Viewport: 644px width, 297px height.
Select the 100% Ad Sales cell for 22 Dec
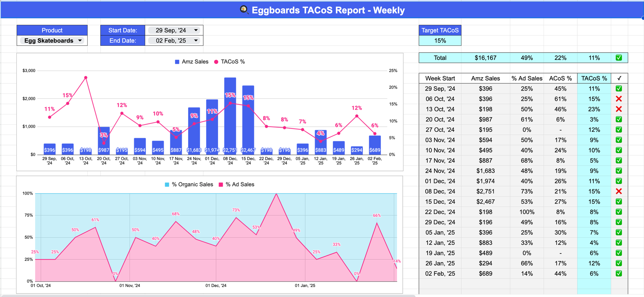pyautogui.click(x=527, y=212)
